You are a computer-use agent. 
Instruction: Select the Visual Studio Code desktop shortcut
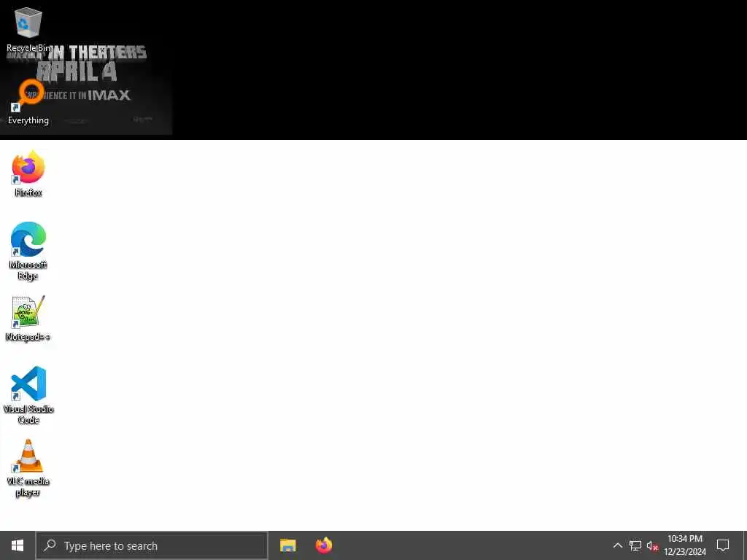(x=28, y=395)
